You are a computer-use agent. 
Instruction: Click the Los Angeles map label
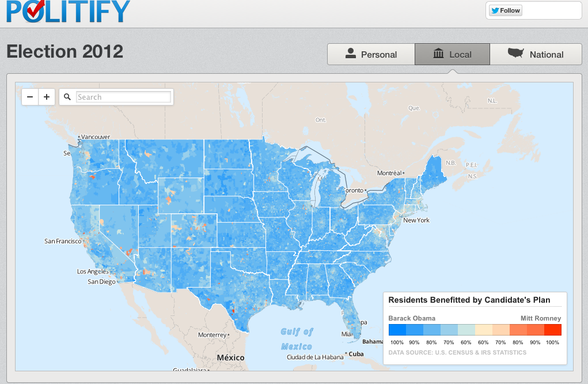92,272
